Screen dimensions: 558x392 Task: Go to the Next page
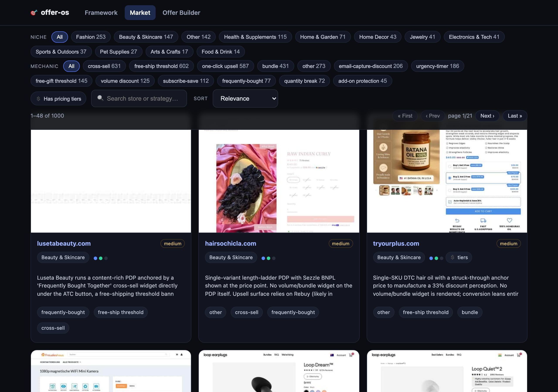[x=487, y=116]
